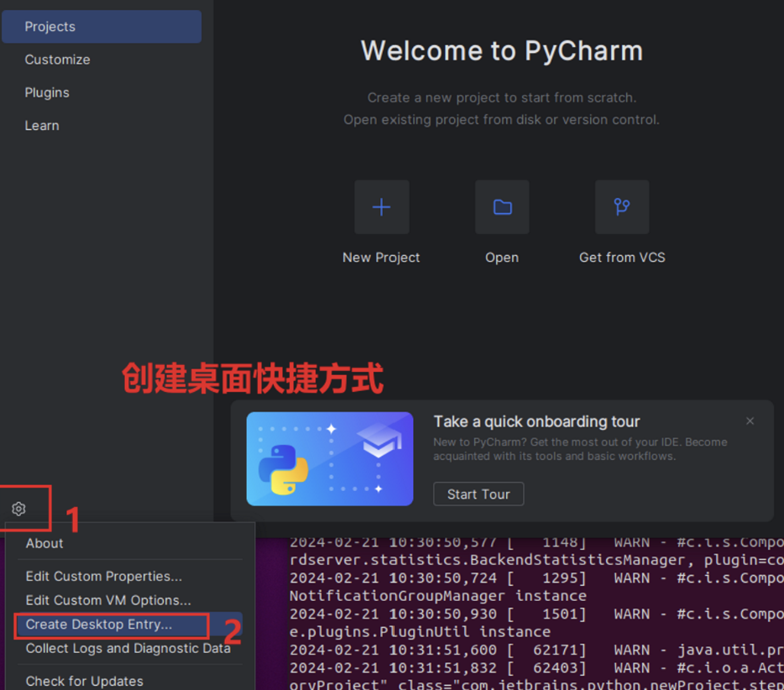Open the settings gear menu

(19, 509)
